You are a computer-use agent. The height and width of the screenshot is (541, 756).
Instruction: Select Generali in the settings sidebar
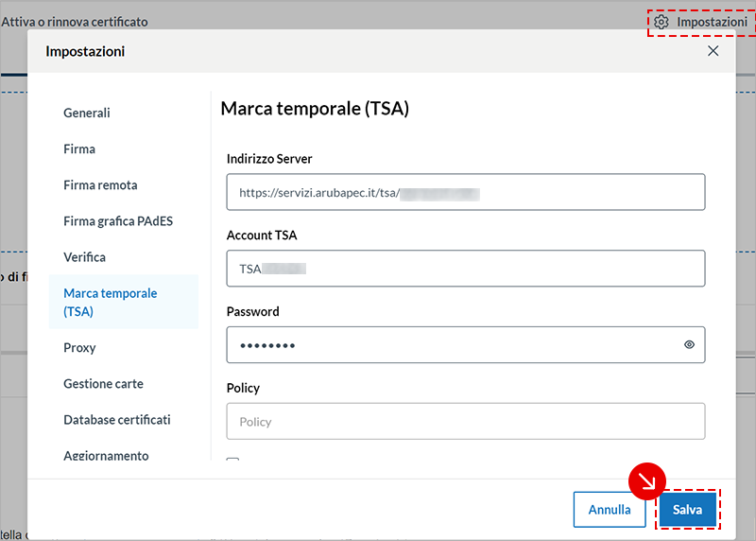(x=87, y=113)
